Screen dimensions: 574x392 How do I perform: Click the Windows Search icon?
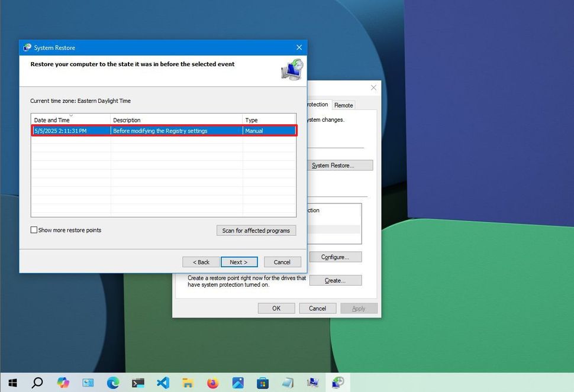point(37,383)
